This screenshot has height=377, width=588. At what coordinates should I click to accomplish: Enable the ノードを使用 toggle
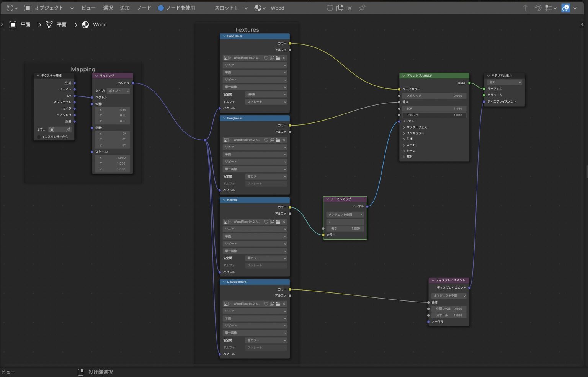coord(161,8)
